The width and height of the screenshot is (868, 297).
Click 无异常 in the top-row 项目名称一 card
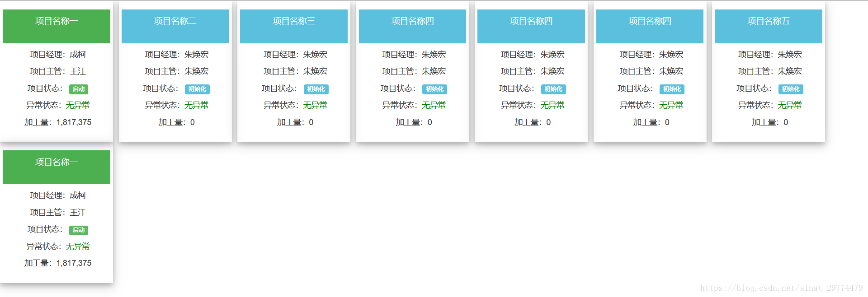tap(78, 105)
